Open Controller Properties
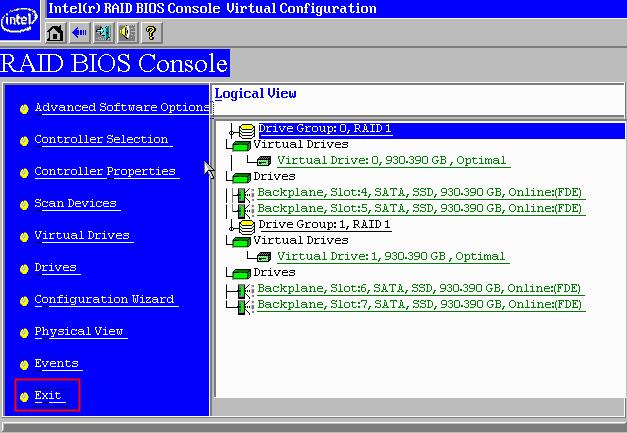Screen dimensions: 627x433 [105, 172]
